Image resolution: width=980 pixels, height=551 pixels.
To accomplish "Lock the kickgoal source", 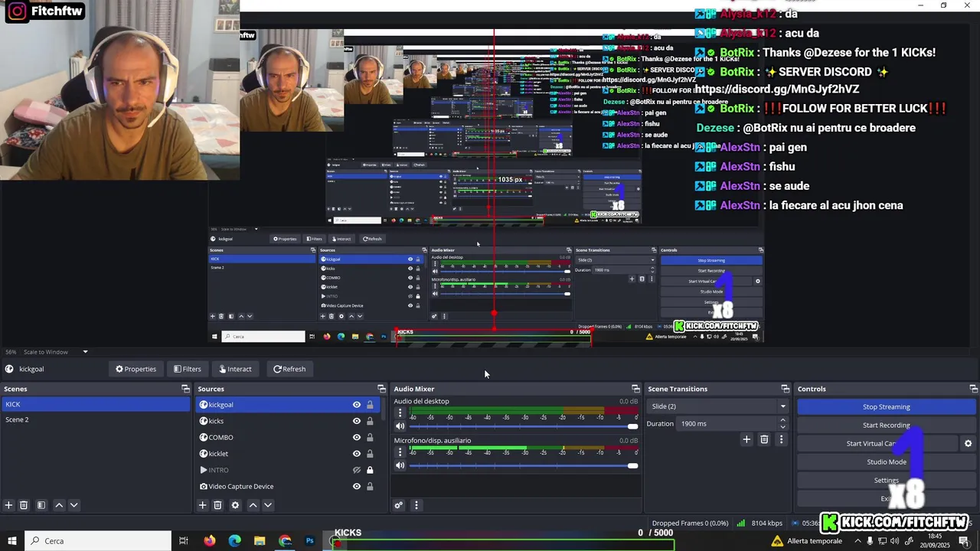I will click(370, 405).
